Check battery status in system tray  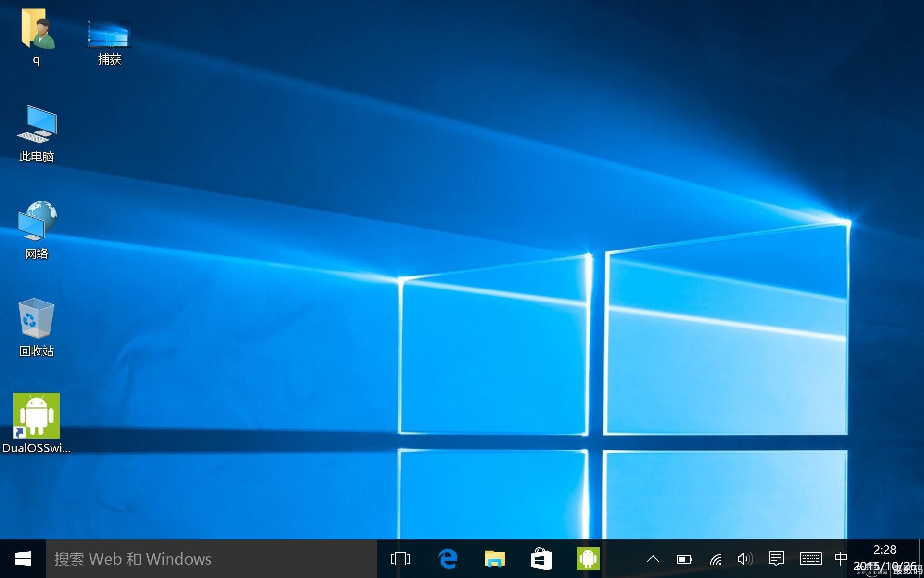coord(684,559)
